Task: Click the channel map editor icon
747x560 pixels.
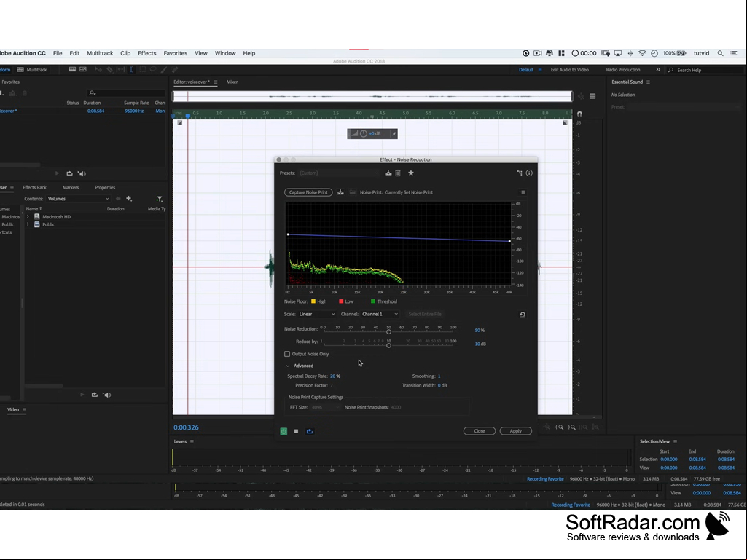Action: pyautogui.click(x=520, y=173)
